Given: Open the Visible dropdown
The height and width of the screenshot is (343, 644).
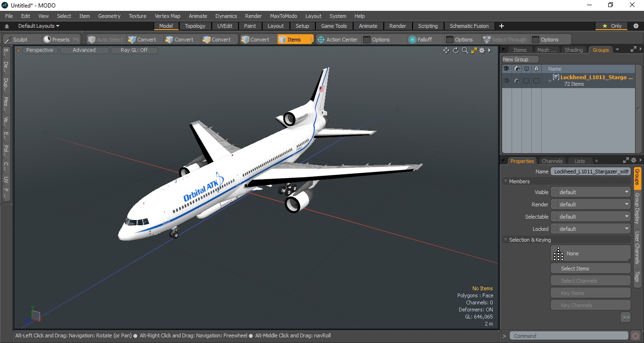Looking at the screenshot, I should click(x=591, y=192).
